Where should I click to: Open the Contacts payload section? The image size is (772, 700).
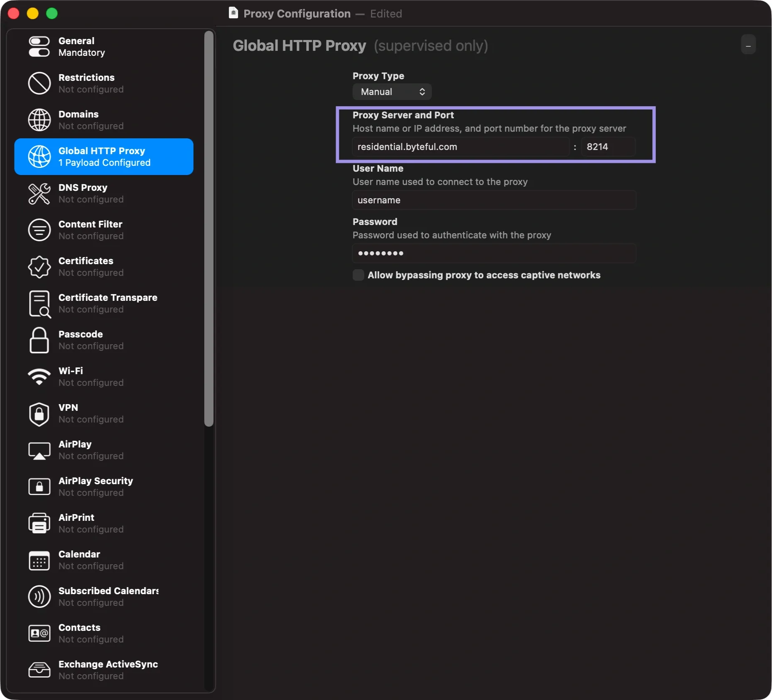coord(104,633)
